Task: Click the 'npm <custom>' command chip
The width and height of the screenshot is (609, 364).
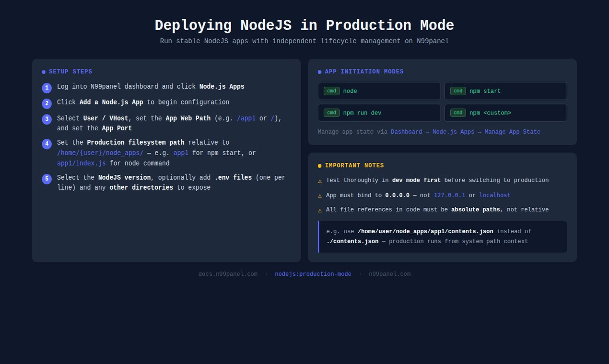Action: click(505, 113)
